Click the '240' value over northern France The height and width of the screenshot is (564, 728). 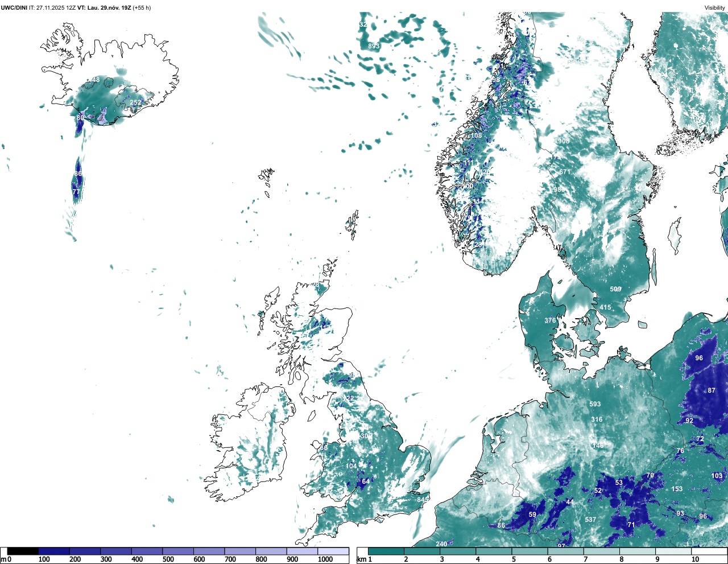tap(441, 544)
